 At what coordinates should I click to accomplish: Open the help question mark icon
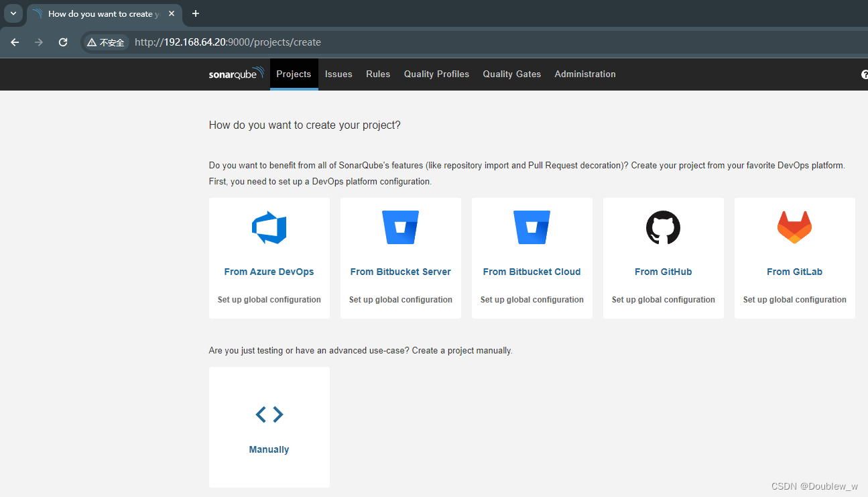coord(864,74)
